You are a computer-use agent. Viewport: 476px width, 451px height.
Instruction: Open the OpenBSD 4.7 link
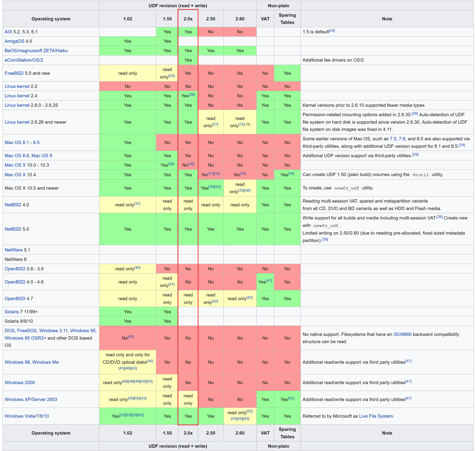point(15,298)
